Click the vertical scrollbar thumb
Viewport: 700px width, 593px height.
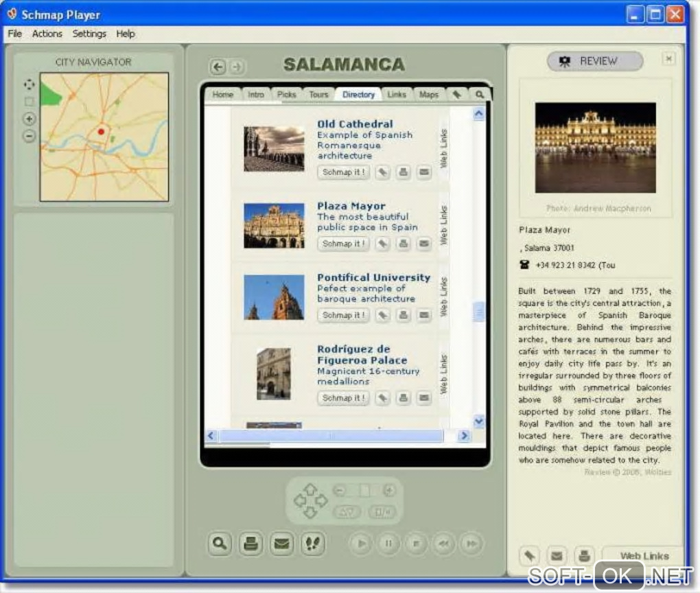[x=479, y=311]
